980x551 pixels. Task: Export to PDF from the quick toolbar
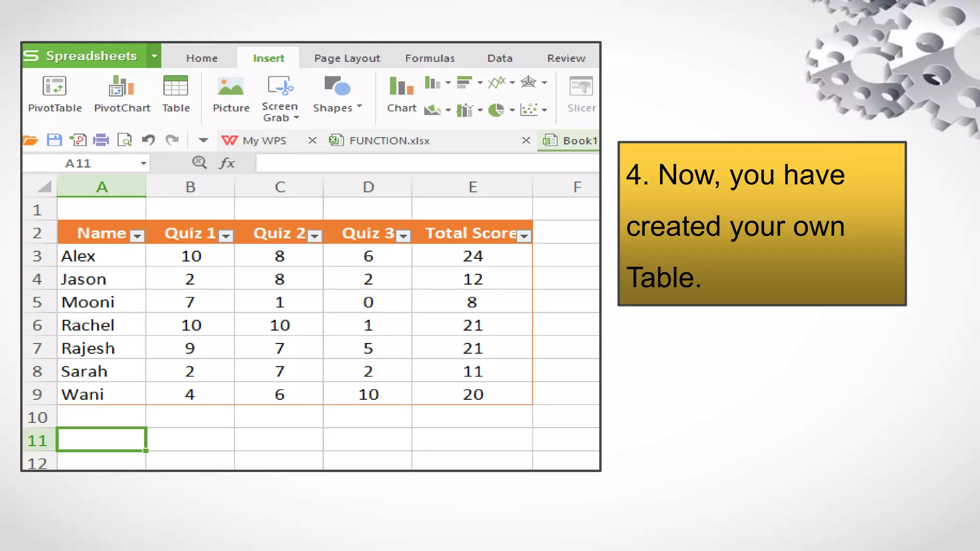(x=78, y=140)
